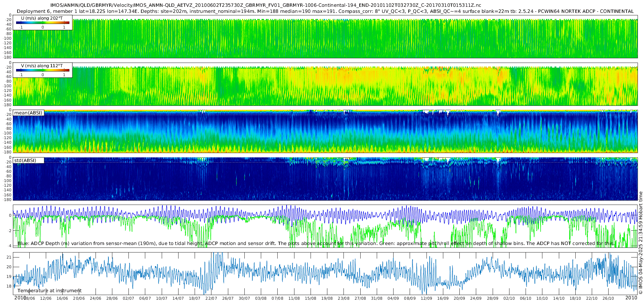Click the 2010 year label at left
Image resolution: width=644 pixels, height=304 pixels.
(20, 298)
